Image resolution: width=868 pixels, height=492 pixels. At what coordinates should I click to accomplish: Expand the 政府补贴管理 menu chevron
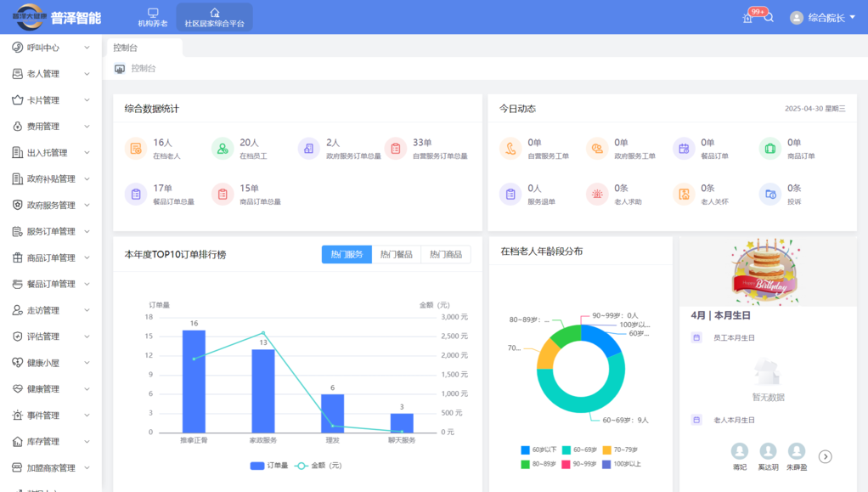87,179
